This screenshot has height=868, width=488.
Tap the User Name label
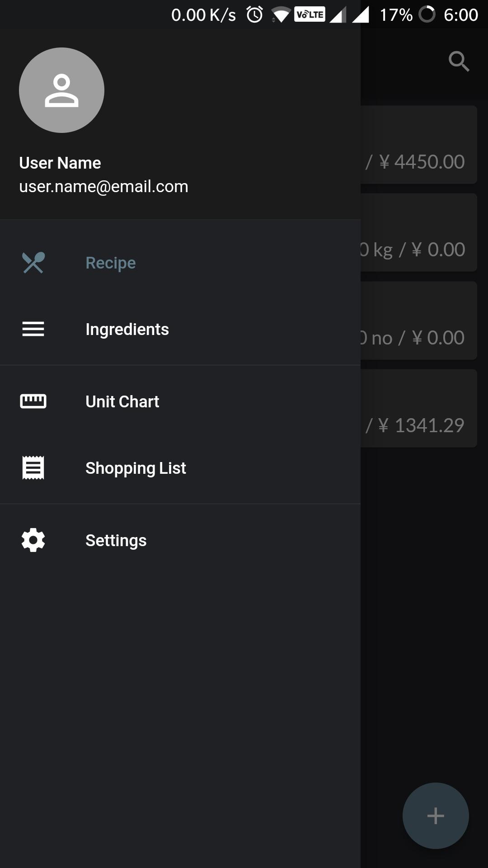[x=60, y=163]
